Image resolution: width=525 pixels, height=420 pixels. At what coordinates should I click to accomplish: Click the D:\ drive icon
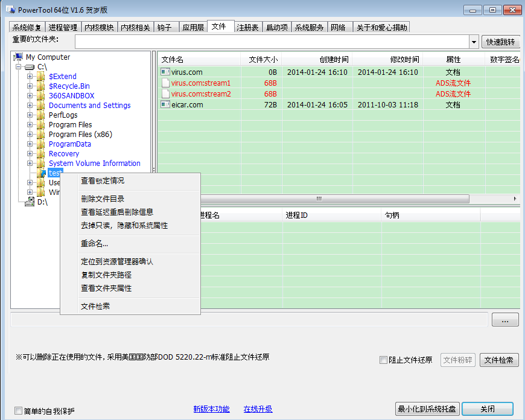[30, 202]
